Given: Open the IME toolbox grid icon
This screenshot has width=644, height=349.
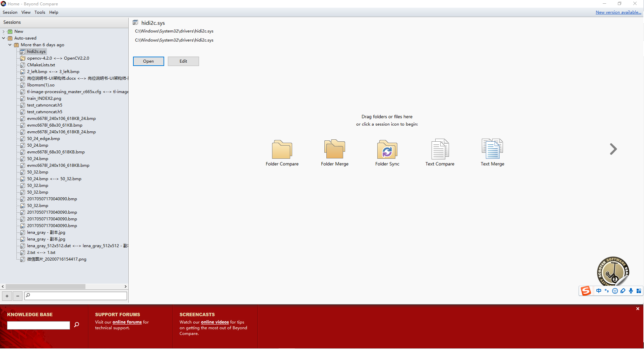Looking at the screenshot, I should 639,291.
